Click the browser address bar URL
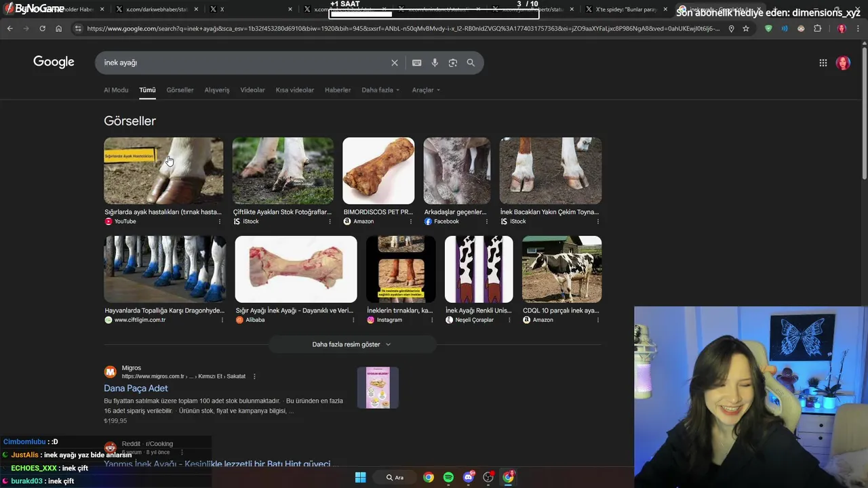The height and width of the screenshot is (488, 868). 403,28
